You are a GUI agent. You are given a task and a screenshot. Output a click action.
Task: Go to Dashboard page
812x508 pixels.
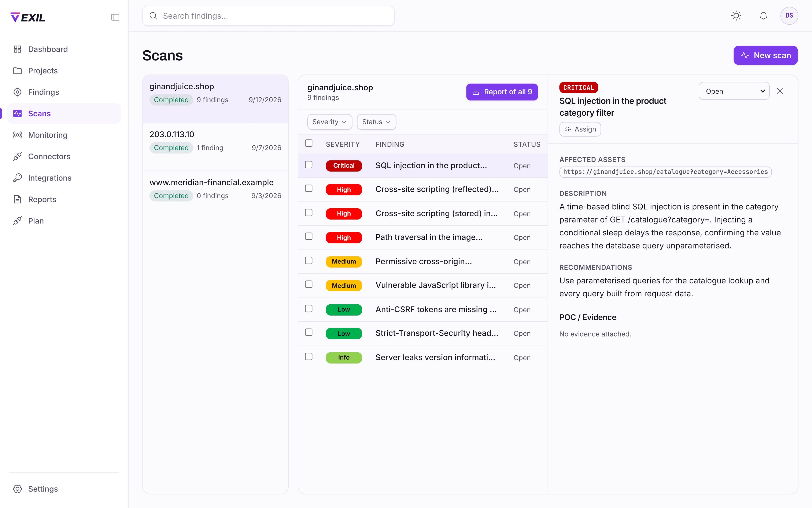pos(64,49)
